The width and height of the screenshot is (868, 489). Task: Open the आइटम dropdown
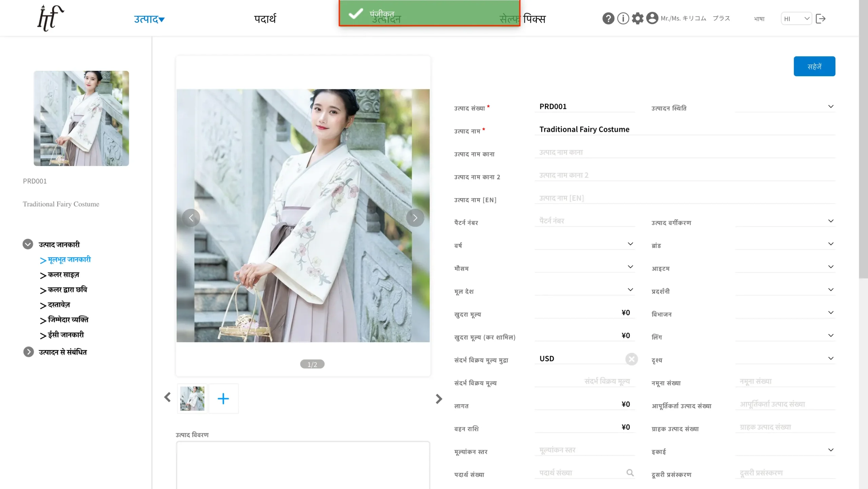tap(785, 267)
